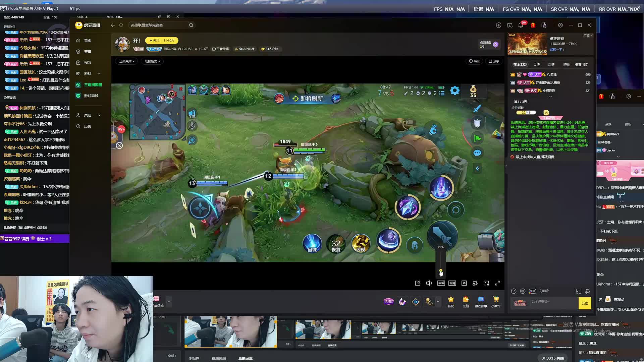Open picture-in-picture mini player
This screenshot has width=644, height=362.
[x=486, y=283]
